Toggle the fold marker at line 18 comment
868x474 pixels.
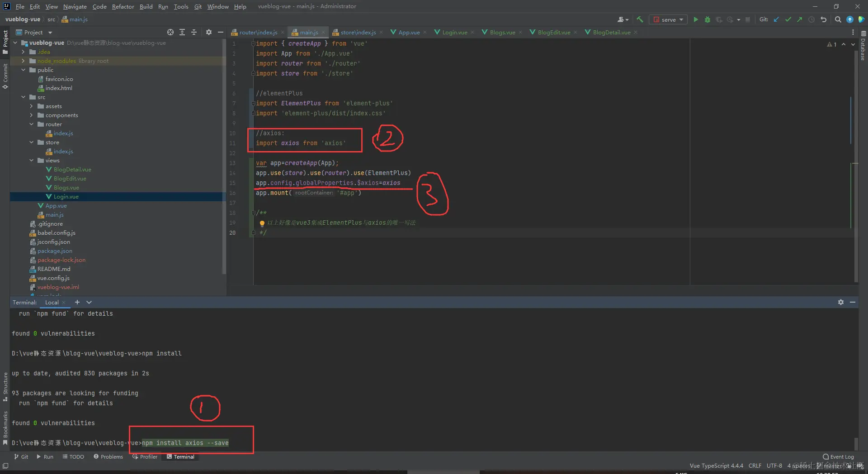coord(253,213)
